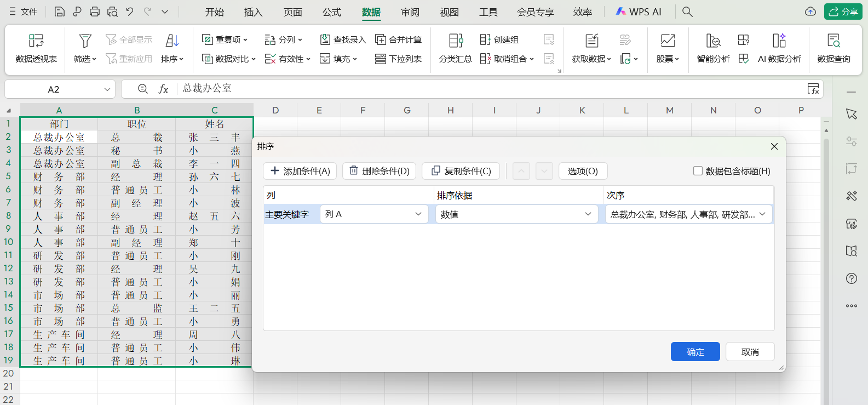Click the insert function fx icon
This screenshot has height=405, width=868.
click(163, 89)
